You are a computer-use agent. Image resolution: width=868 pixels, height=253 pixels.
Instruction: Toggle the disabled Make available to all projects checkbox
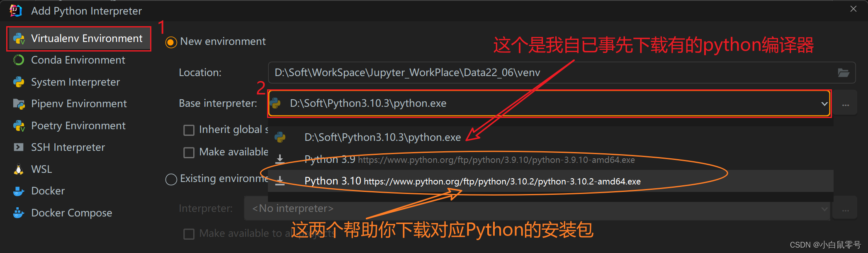click(x=189, y=234)
